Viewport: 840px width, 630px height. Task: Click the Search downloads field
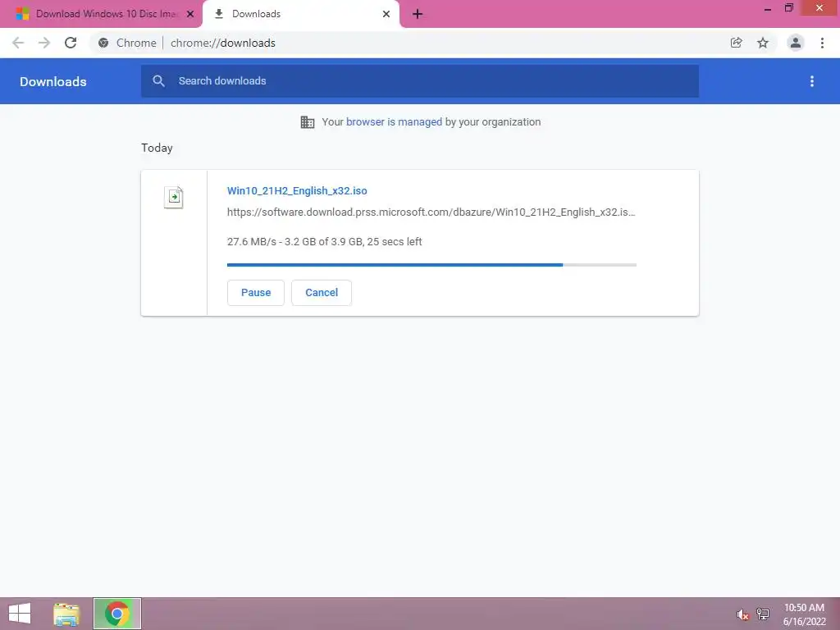click(x=420, y=81)
